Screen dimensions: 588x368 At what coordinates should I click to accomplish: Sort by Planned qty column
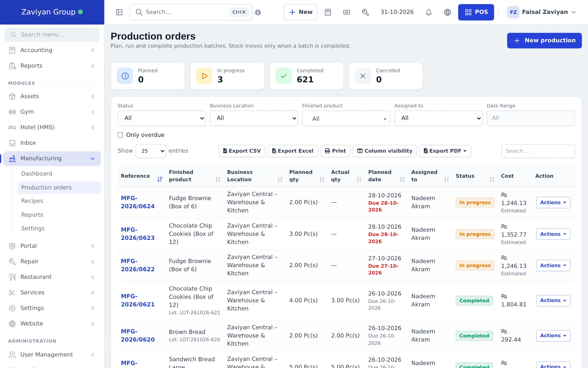322,179
